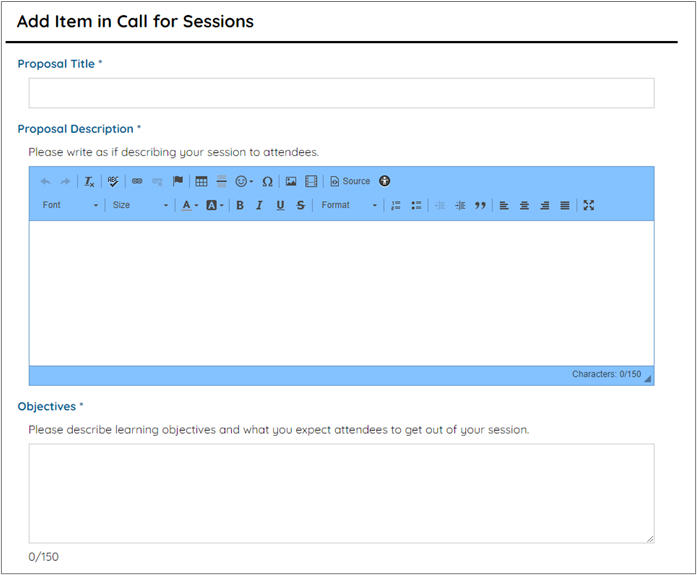Insert a block quote

pyautogui.click(x=480, y=205)
